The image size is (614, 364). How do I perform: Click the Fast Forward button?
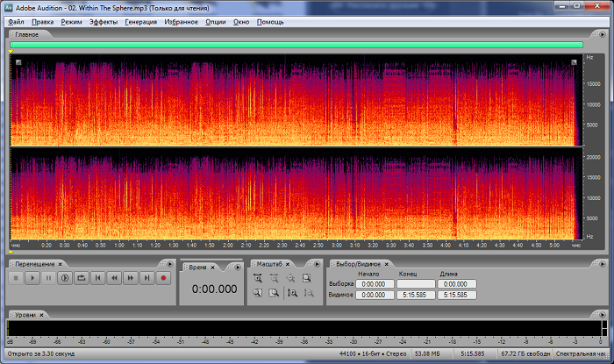[131, 278]
